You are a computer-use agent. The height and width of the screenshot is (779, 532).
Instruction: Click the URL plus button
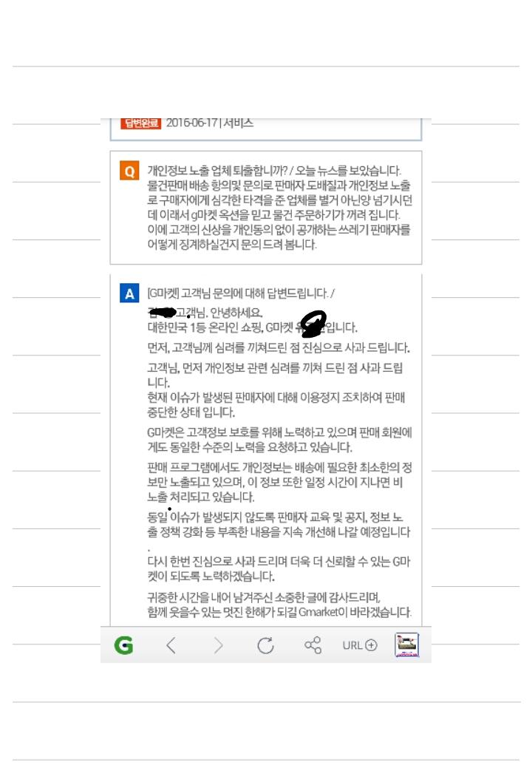click(360, 645)
